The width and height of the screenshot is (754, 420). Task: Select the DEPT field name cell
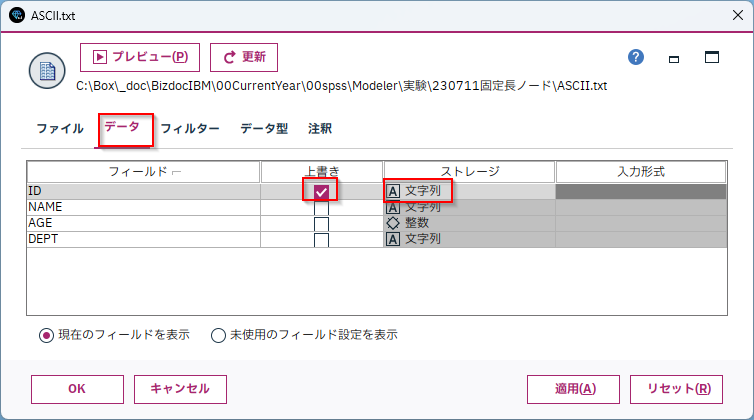click(x=144, y=239)
